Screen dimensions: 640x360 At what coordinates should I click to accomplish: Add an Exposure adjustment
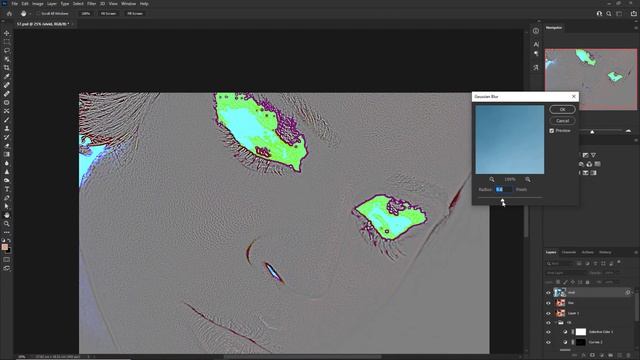pos(585,155)
